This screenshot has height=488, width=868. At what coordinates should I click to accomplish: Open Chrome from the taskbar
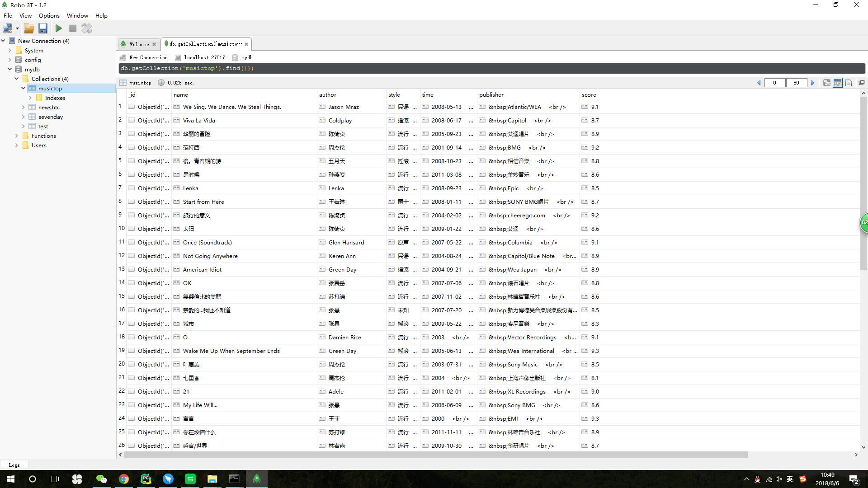tap(123, 479)
